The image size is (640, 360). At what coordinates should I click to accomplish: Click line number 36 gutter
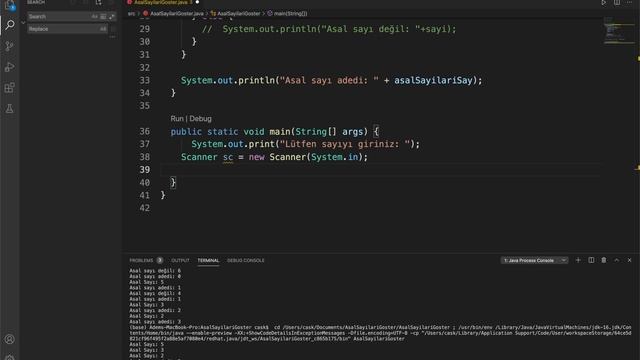(144, 131)
